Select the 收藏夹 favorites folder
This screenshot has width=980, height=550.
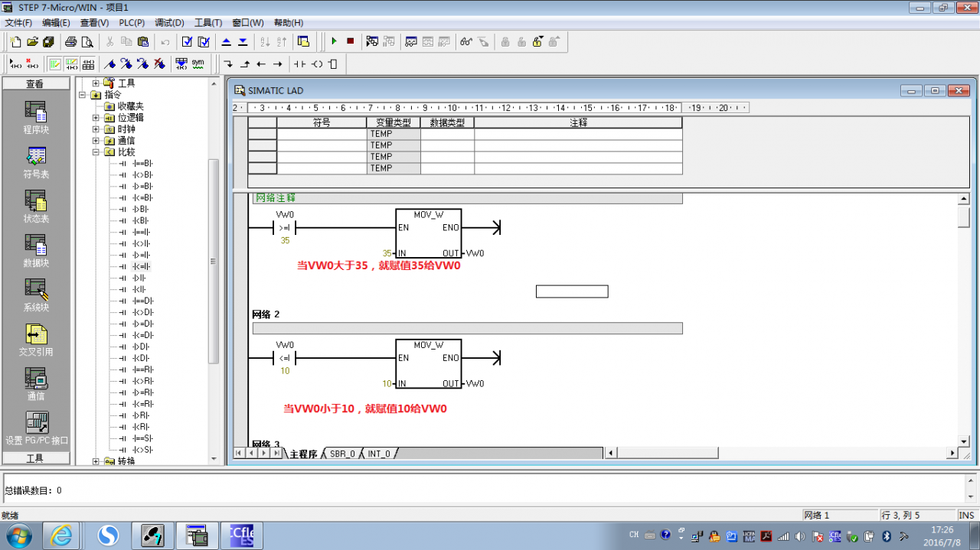tap(130, 106)
